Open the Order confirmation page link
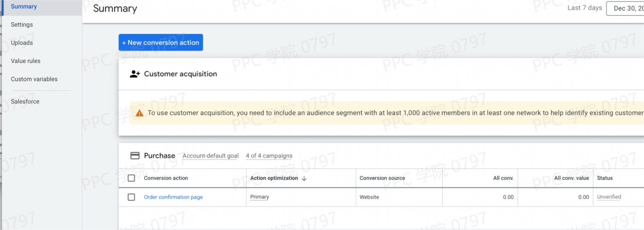 pos(173,197)
